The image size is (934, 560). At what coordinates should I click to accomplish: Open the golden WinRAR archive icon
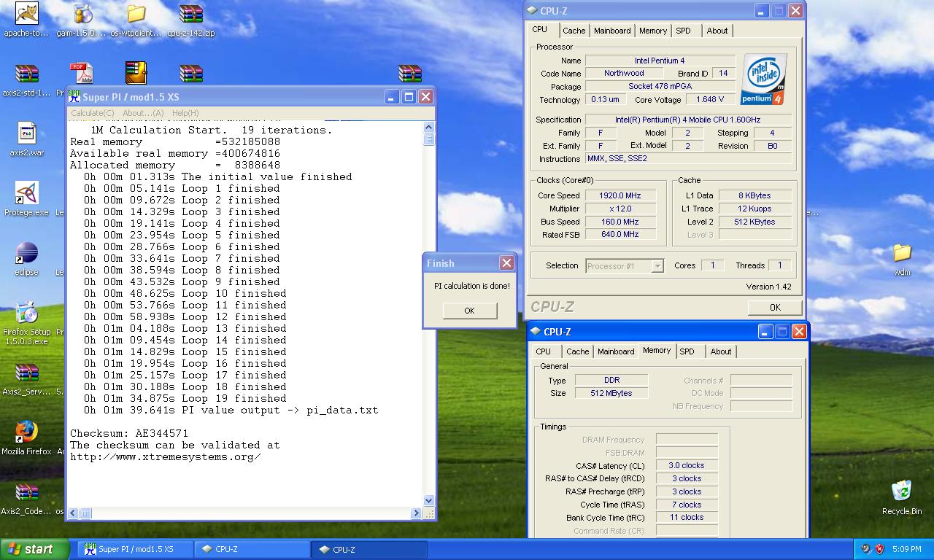136,74
